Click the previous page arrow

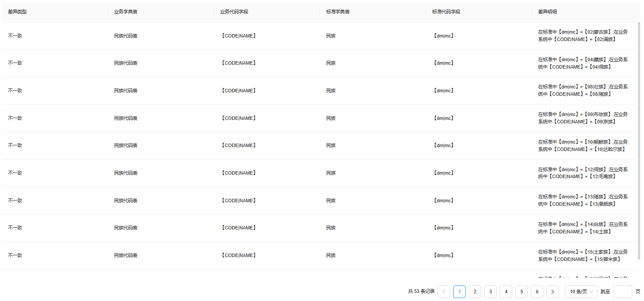pyautogui.click(x=444, y=292)
